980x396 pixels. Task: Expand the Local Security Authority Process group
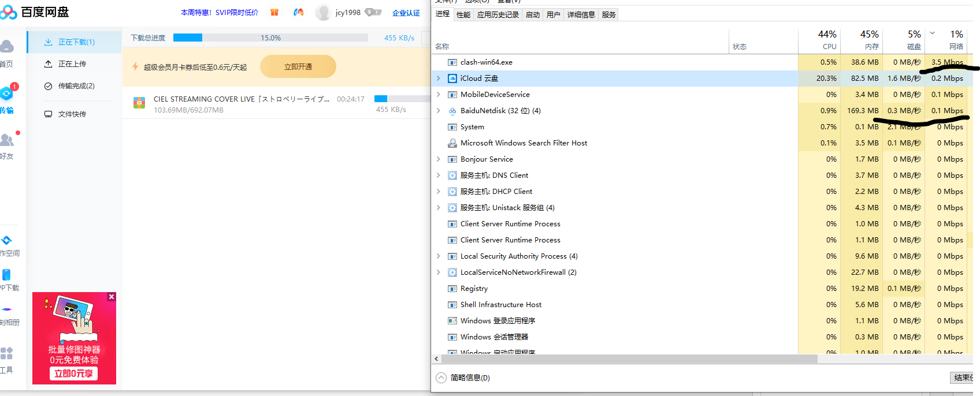pyautogui.click(x=439, y=256)
